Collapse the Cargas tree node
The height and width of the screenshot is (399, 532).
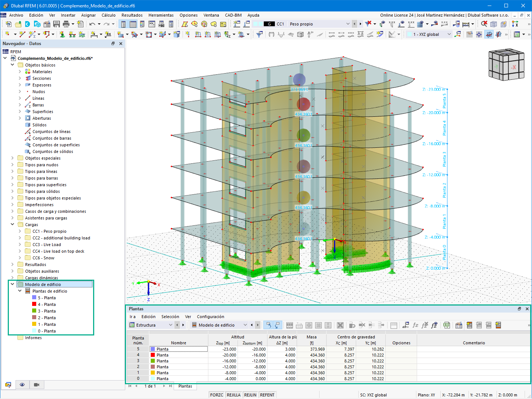tap(12, 224)
